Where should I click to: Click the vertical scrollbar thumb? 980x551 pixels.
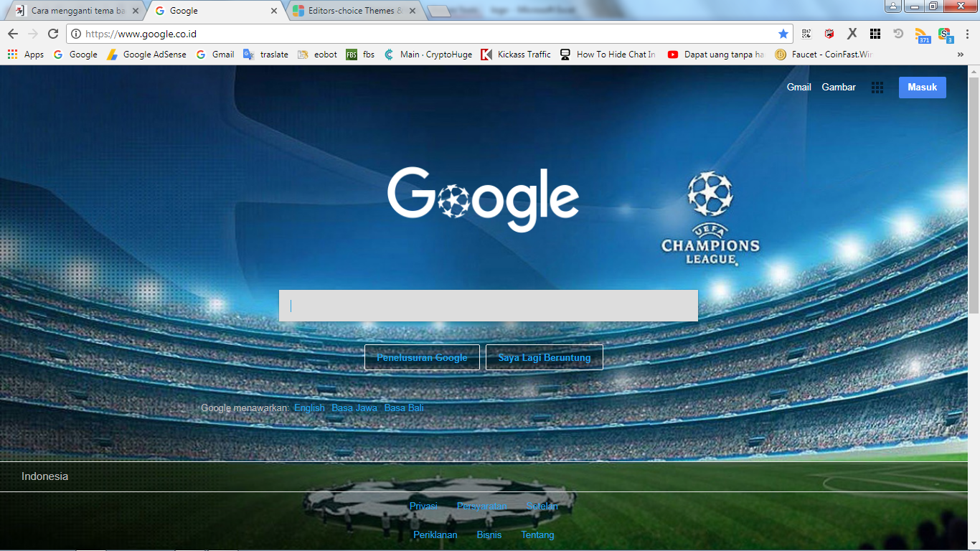974,194
